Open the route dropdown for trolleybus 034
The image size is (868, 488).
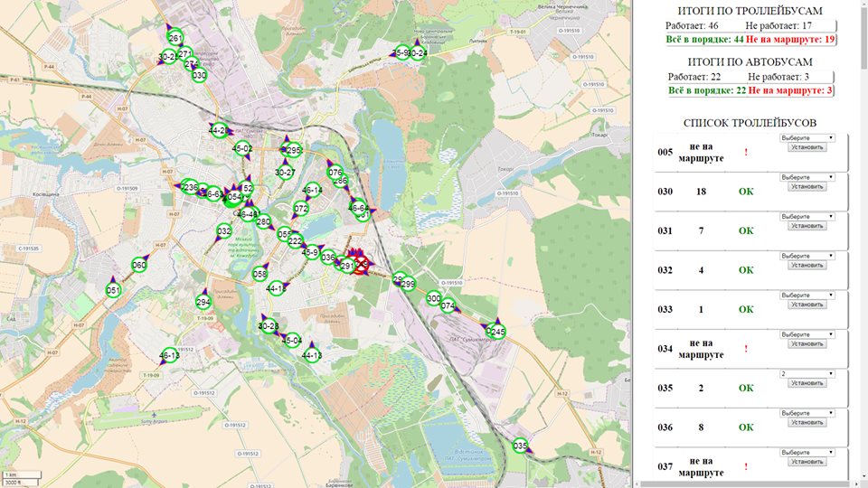[x=807, y=334]
